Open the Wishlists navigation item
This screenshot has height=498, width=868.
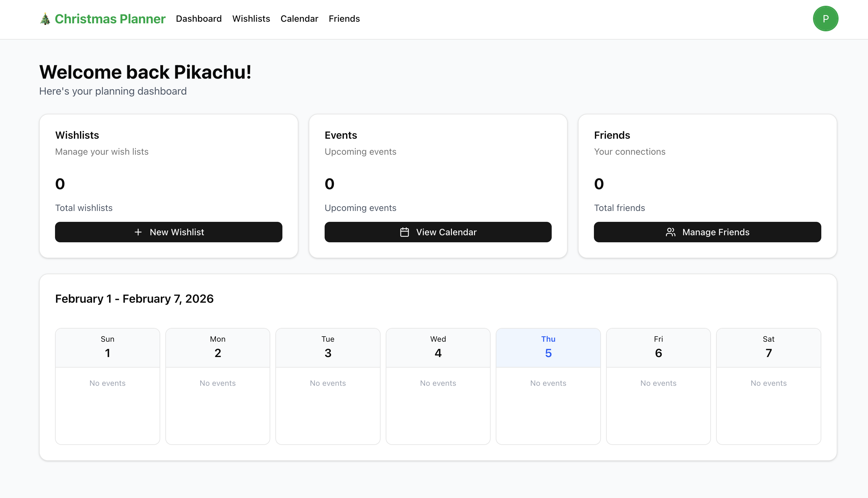coord(251,19)
